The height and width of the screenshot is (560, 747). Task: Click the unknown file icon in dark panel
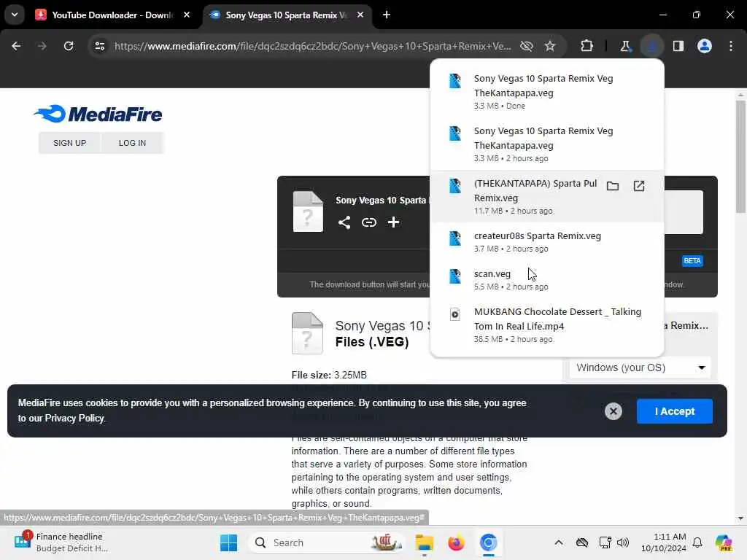[308, 211]
